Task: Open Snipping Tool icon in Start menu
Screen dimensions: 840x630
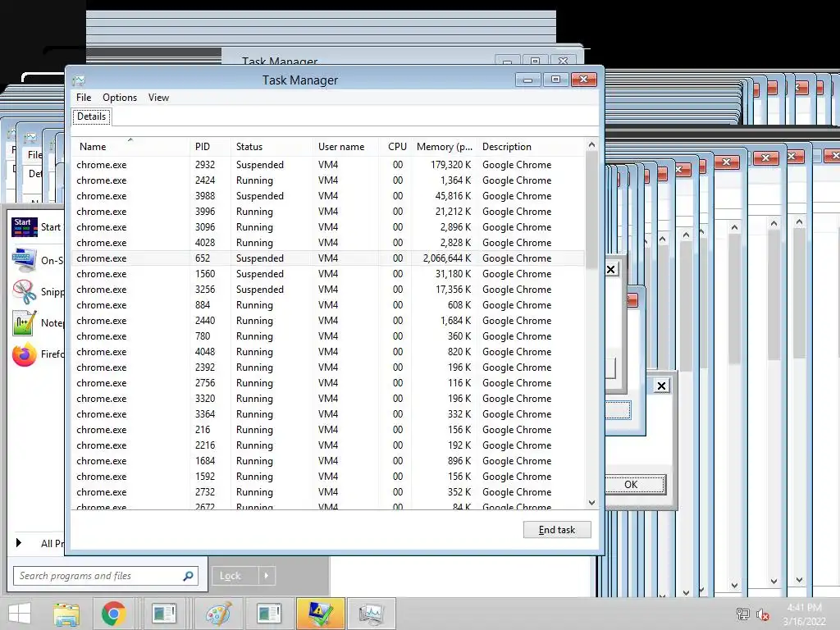Action: (24, 291)
